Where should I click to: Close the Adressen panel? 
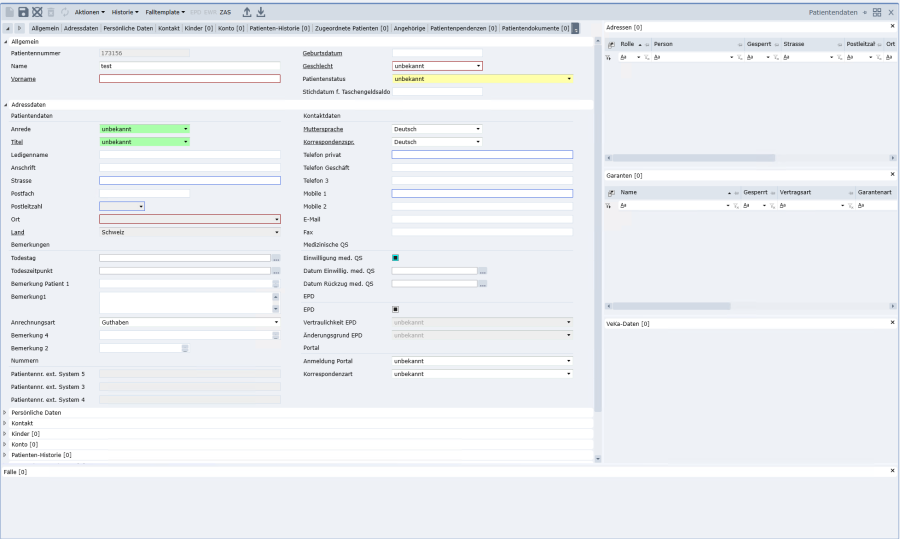click(x=892, y=26)
